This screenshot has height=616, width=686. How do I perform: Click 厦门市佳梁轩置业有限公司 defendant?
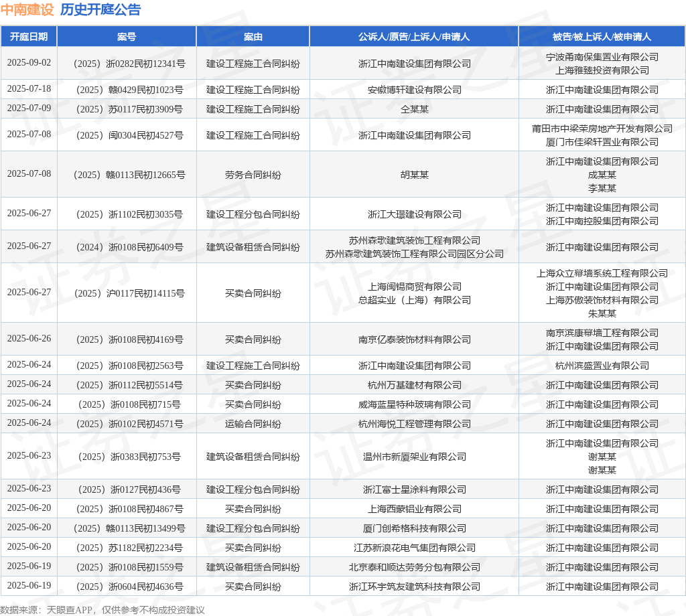[602, 142]
